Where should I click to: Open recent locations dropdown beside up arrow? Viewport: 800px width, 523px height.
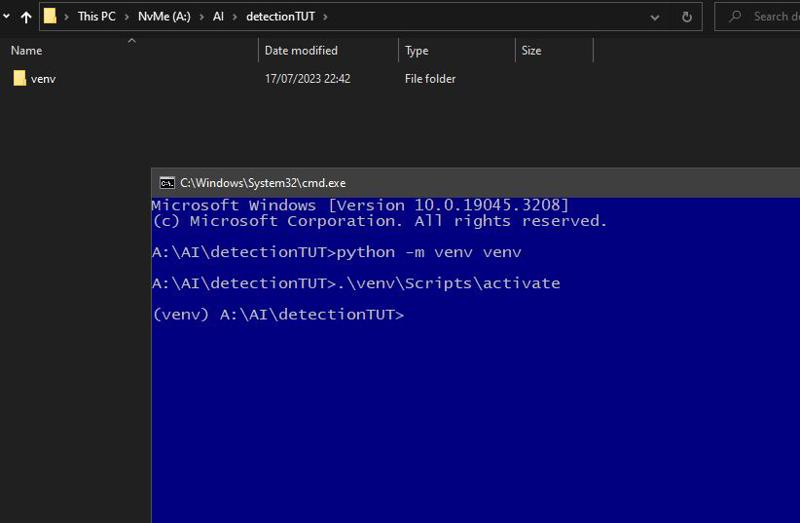(6, 16)
